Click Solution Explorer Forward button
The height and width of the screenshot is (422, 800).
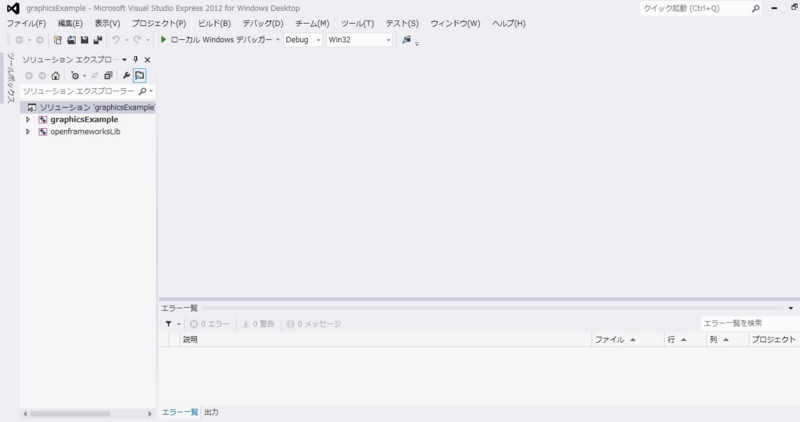coord(42,76)
